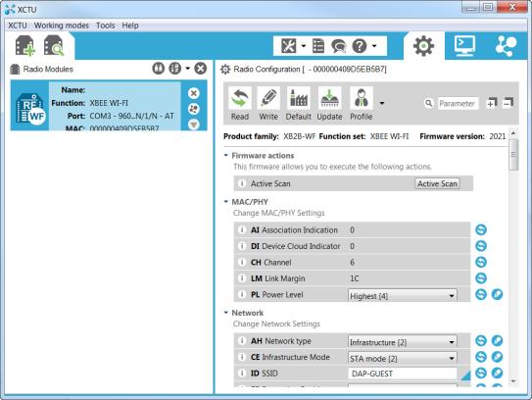
Task: Click the Radio Modules view options icon
Action: [x=175, y=69]
